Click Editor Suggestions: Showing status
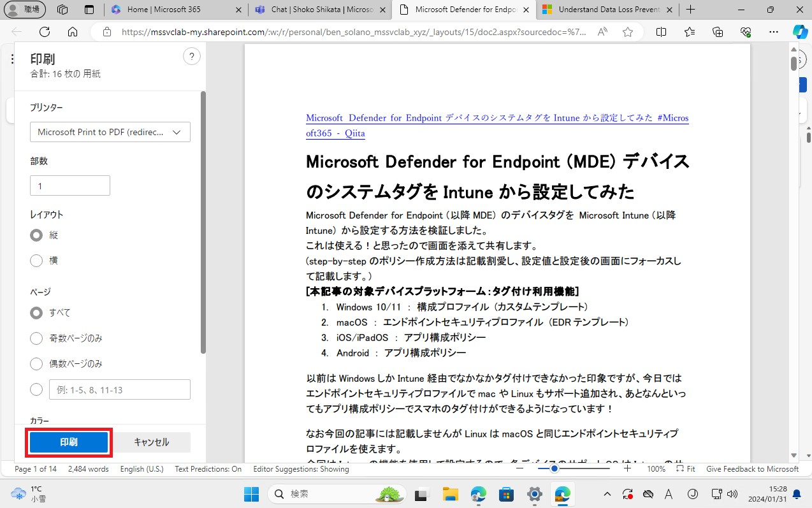The image size is (812, 508). 301,468
